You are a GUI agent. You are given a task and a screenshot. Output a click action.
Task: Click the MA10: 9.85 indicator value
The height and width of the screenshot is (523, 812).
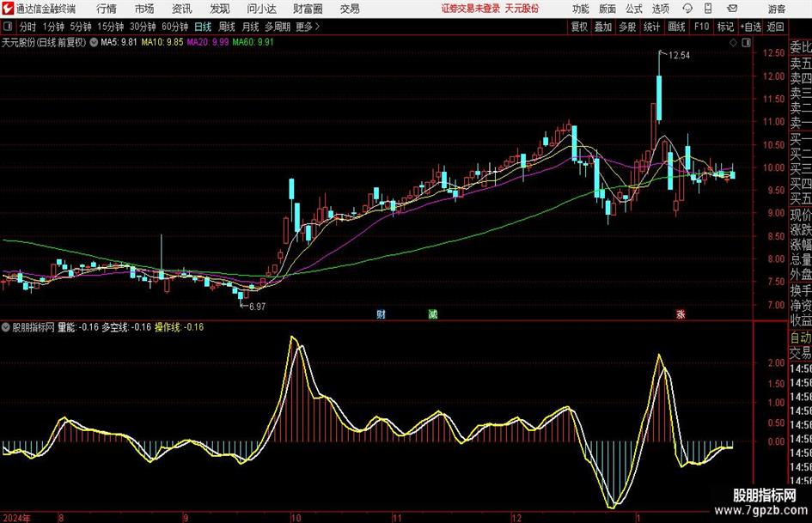[x=162, y=42]
